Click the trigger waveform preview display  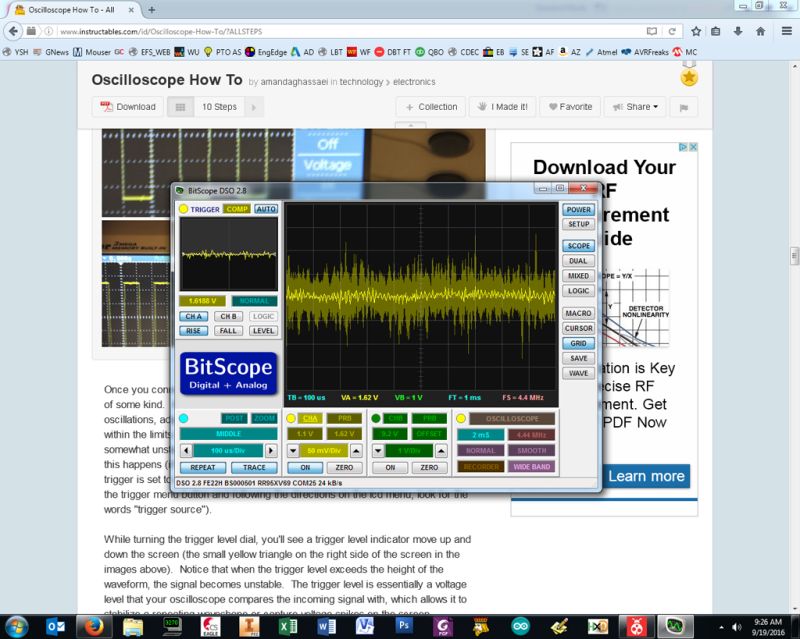click(x=229, y=254)
